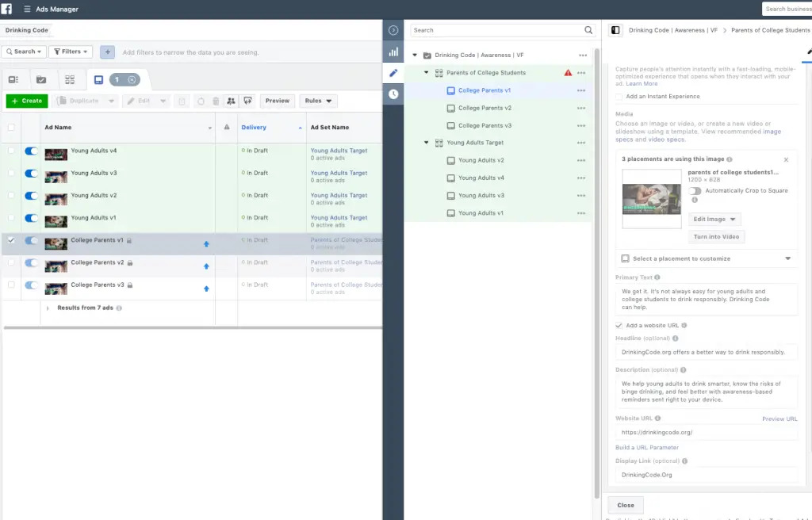
Task: Open the Edit Image dropdown
Action: 714,219
